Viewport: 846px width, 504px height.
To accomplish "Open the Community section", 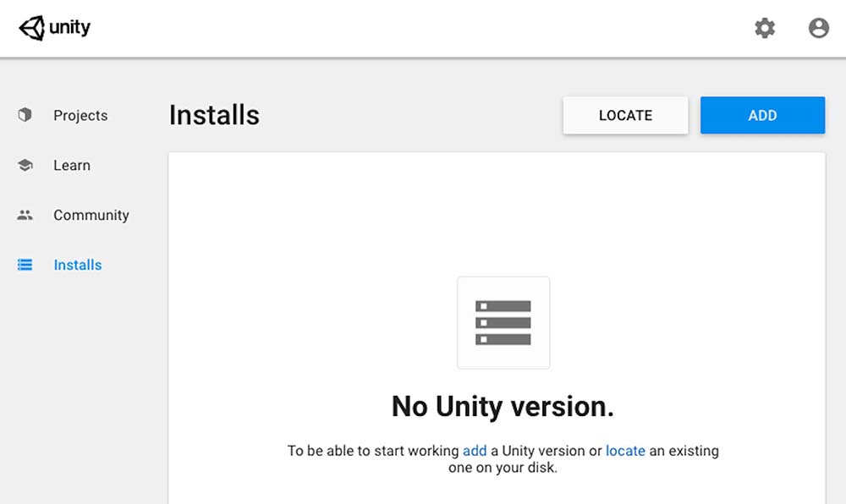I will (91, 215).
